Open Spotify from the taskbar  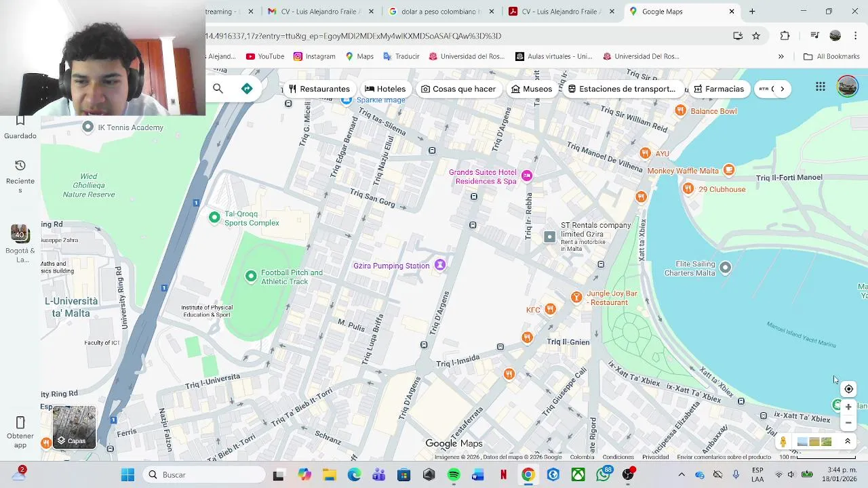tap(454, 474)
